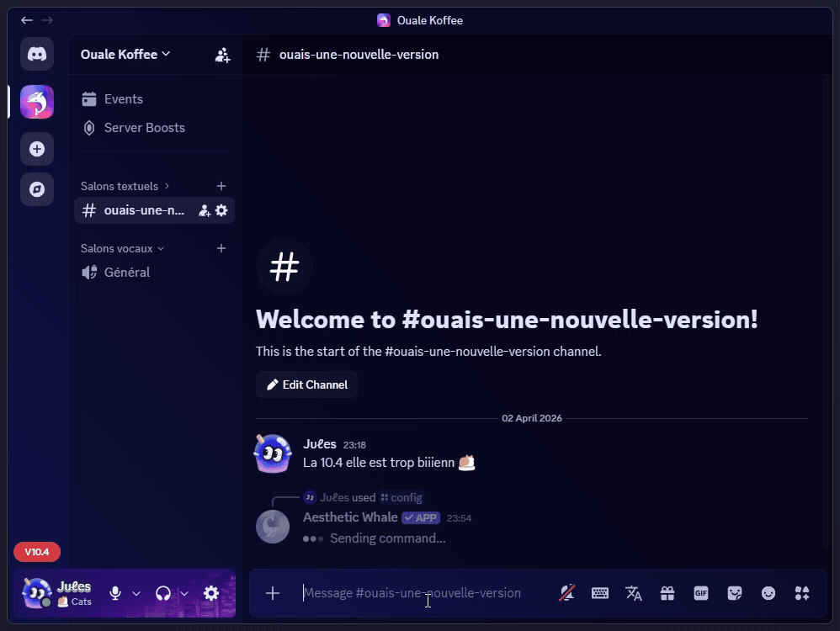
Task: Click the Add a Server plus icon
Action: (x=37, y=149)
